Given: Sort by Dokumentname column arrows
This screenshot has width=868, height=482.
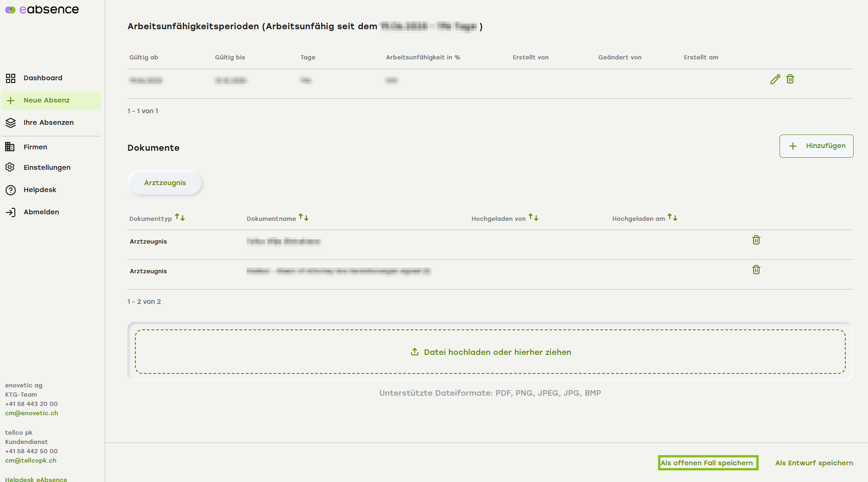Looking at the screenshot, I should pyautogui.click(x=304, y=218).
